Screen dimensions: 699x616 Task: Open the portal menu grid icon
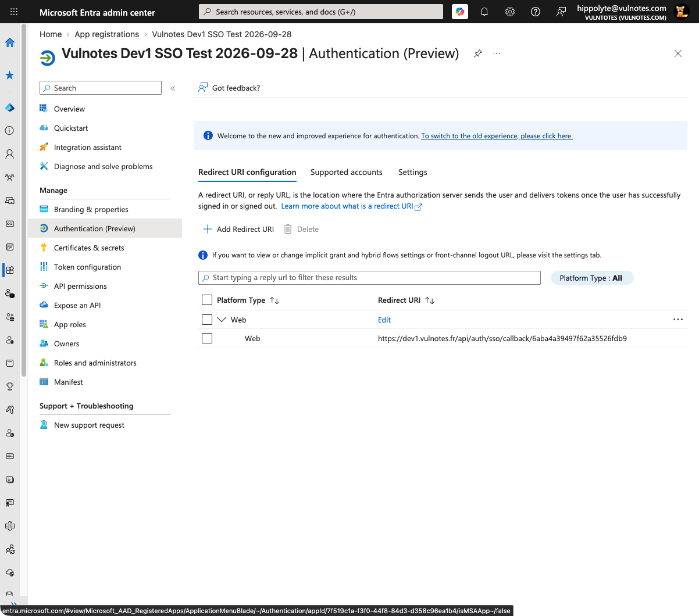tap(14, 12)
